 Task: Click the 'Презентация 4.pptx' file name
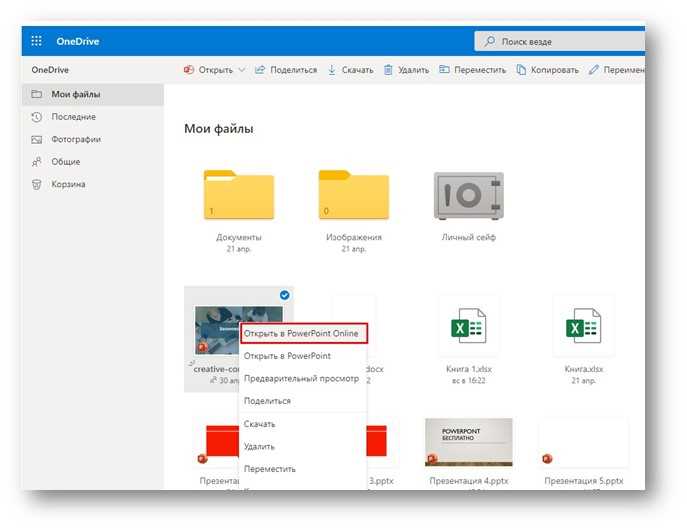[x=469, y=481]
